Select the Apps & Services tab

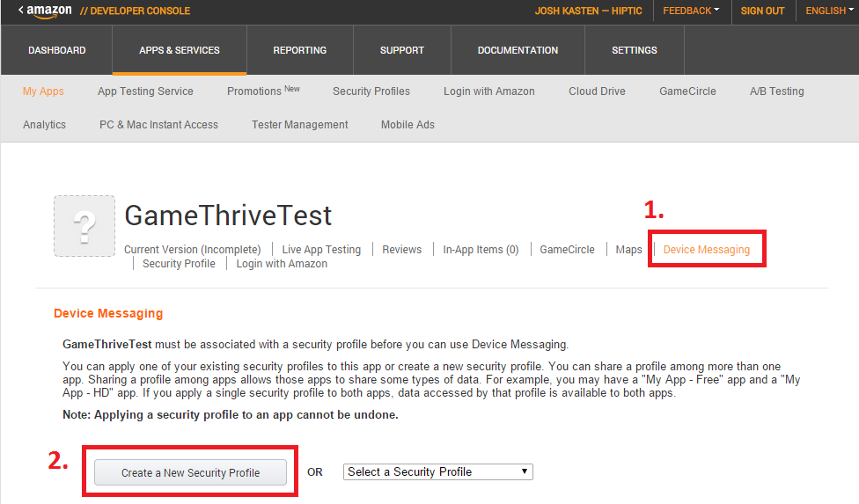(180, 50)
